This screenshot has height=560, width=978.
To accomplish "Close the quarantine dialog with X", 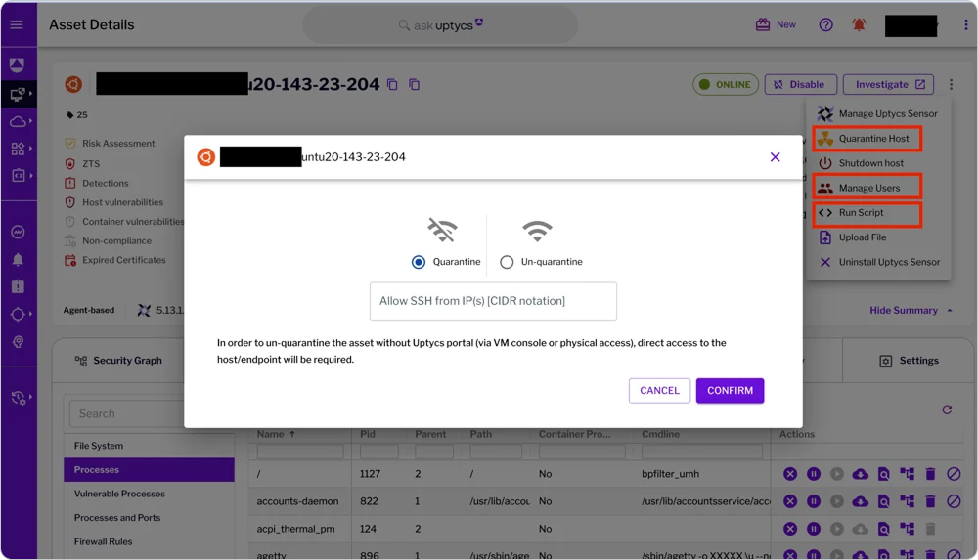I will click(x=775, y=157).
